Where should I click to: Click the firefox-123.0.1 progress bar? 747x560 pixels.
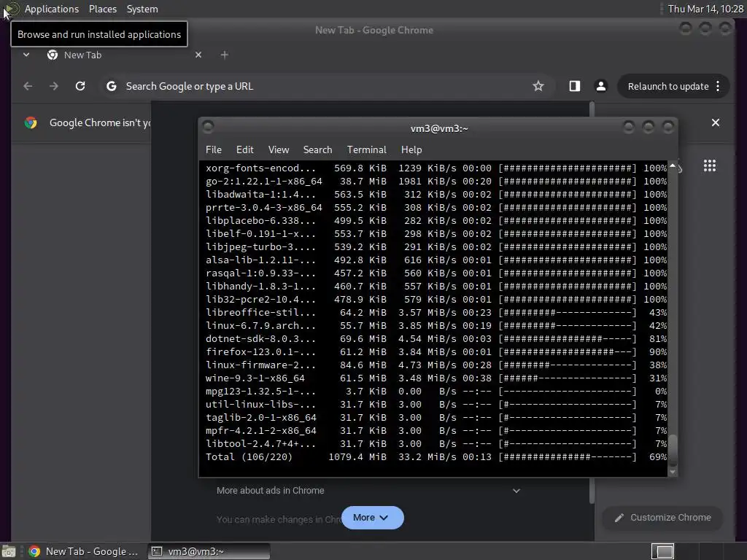[x=568, y=352]
